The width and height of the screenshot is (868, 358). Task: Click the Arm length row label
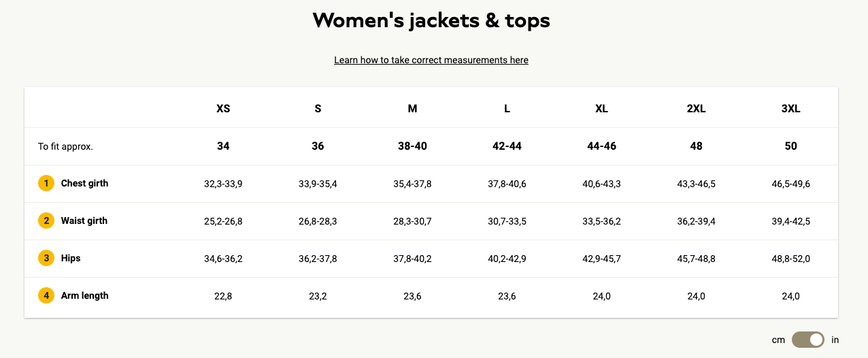(x=84, y=296)
